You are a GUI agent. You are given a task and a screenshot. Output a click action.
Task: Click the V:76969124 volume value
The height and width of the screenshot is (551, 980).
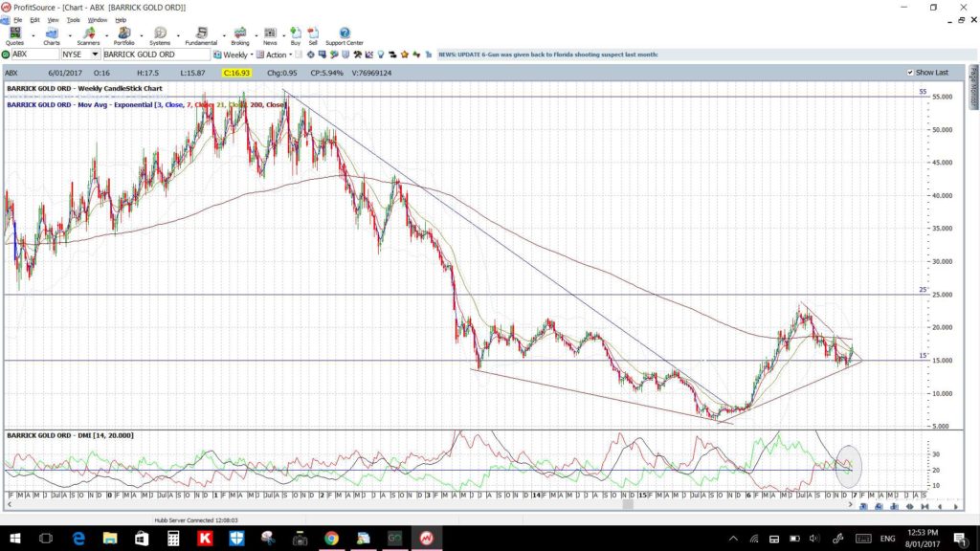pos(371,73)
